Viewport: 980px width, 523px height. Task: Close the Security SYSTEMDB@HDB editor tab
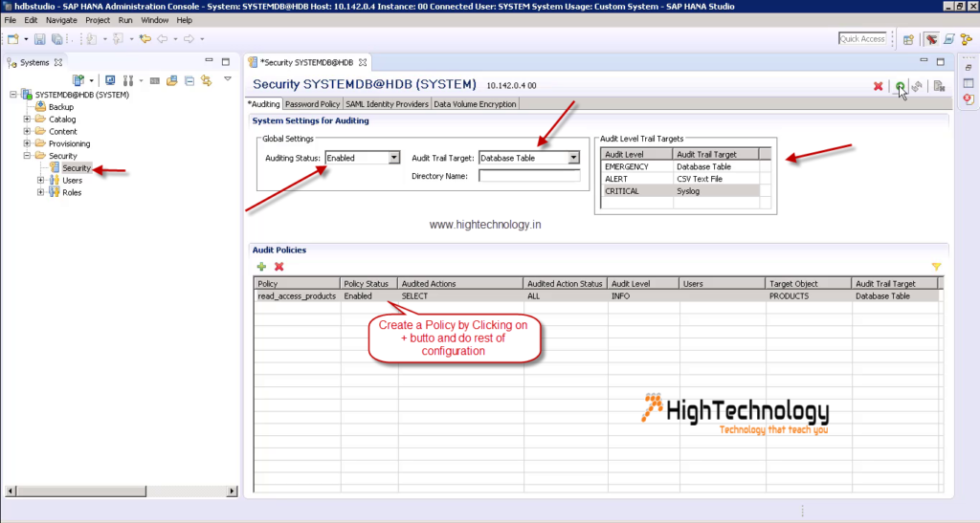[x=363, y=62]
